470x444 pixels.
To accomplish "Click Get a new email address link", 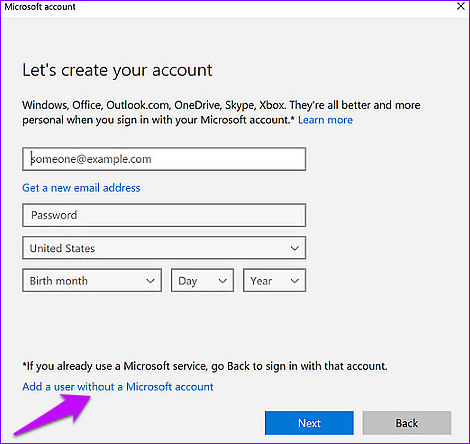I will [x=81, y=188].
